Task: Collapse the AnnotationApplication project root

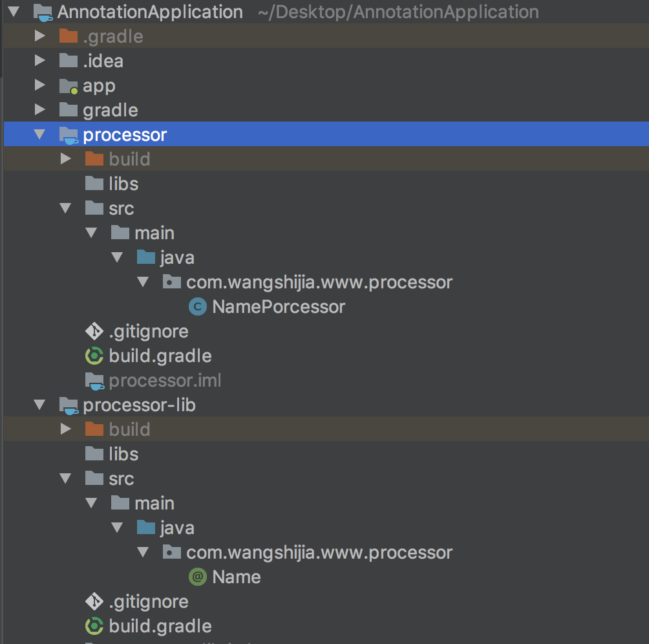Action: tap(14, 12)
